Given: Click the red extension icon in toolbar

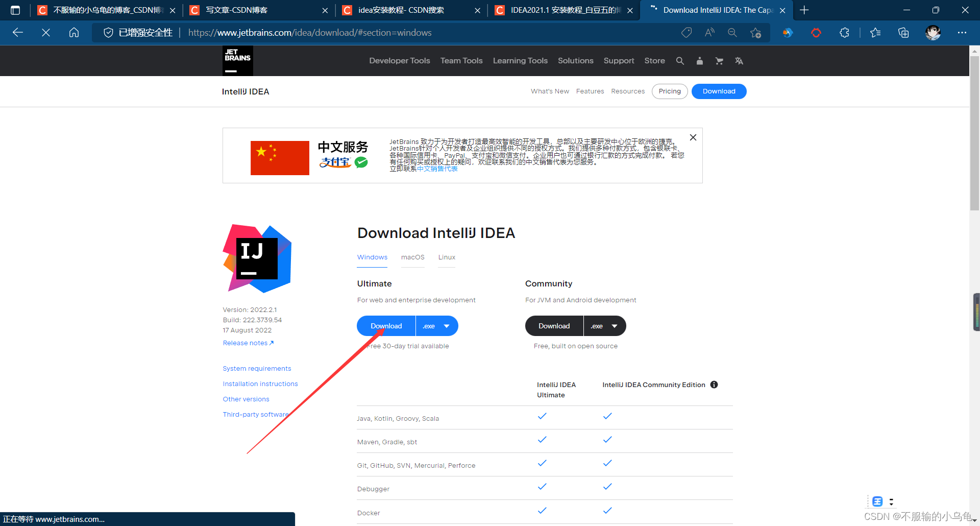Looking at the screenshot, I should tap(816, 33).
